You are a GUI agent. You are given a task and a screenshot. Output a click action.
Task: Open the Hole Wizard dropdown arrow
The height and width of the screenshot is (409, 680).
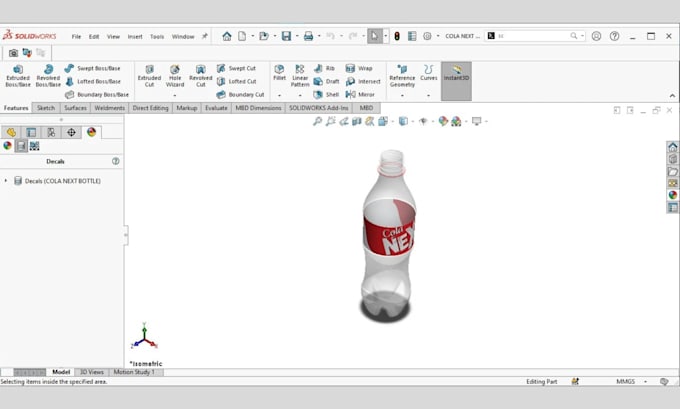[175, 95]
